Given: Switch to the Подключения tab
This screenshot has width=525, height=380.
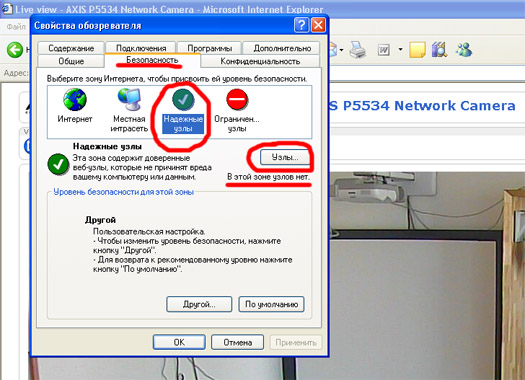Looking at the screenshot, I should coord(141,48).
